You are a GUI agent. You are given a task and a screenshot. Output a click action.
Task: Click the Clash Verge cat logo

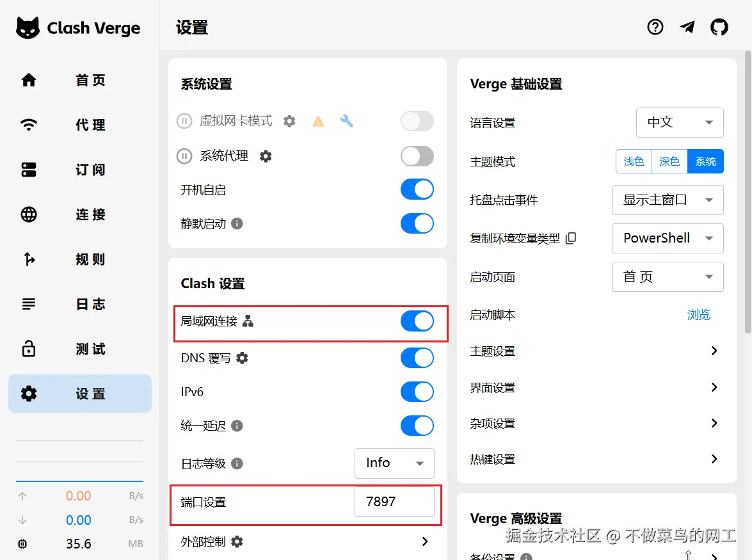pyautogui.click(x=28, y=28)
